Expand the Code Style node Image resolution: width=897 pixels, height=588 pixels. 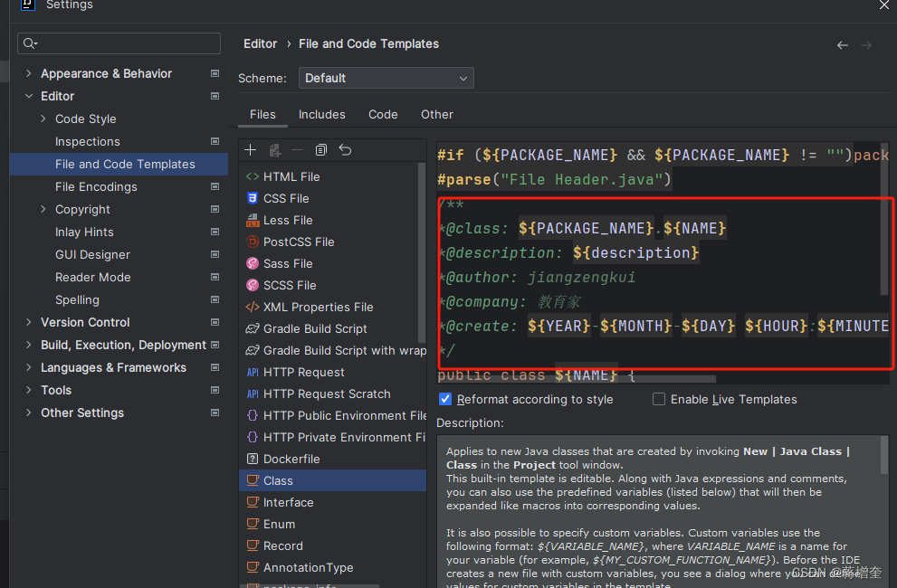(43, 119)
